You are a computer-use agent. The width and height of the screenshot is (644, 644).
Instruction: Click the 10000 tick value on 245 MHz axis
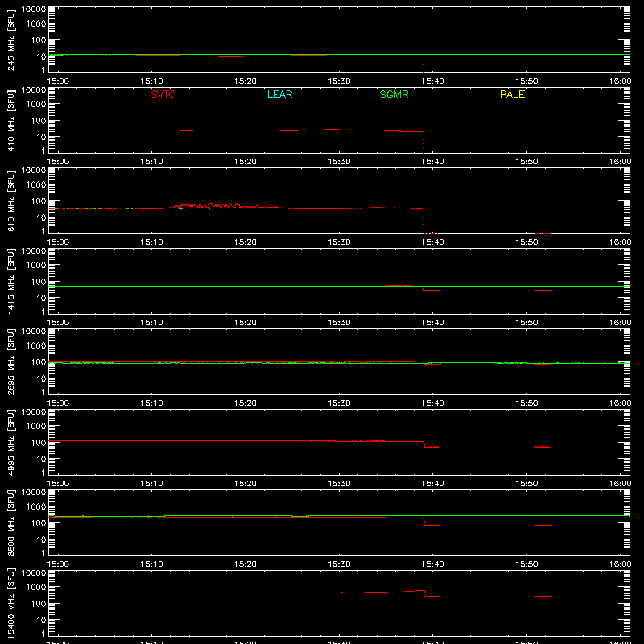click(34, 10)
